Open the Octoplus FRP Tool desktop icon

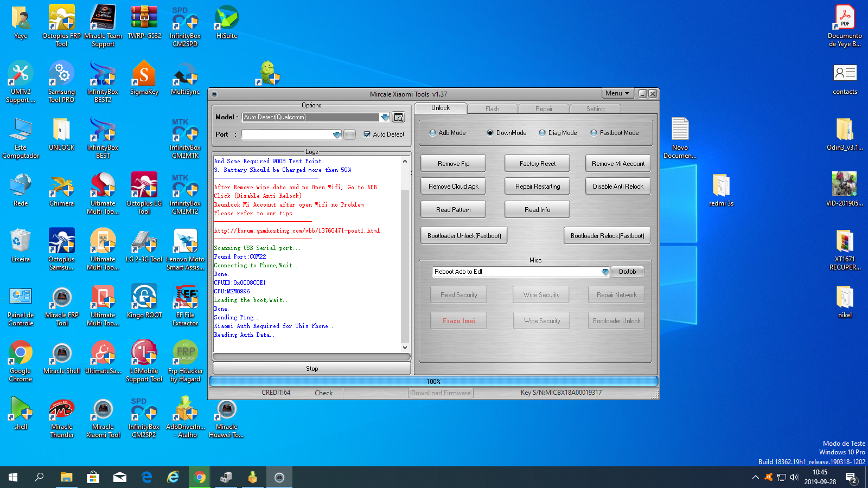(61, 25)
